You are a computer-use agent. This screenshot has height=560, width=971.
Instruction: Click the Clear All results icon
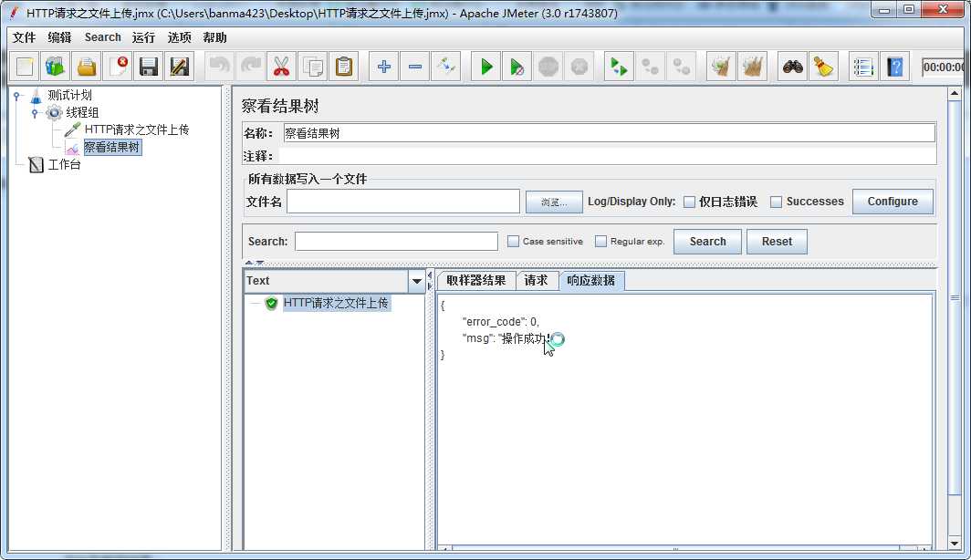752,67
